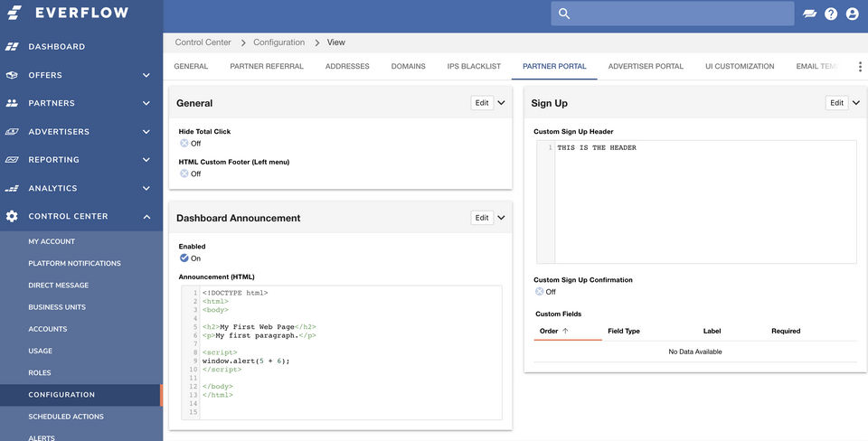Viewport: 868px width, 441px height.
Task: Collapse the Control Center sidebar menu
Action: [x=146, y=217]
